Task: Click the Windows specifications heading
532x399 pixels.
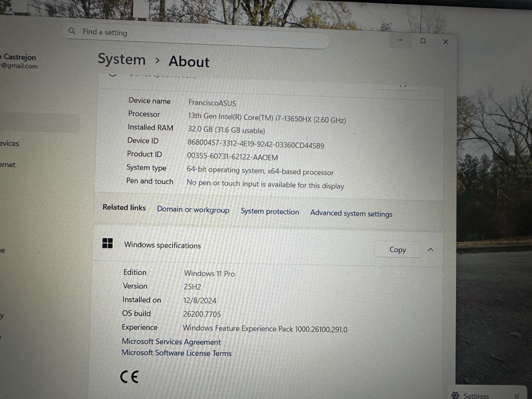Action: [x=162, y=245]
